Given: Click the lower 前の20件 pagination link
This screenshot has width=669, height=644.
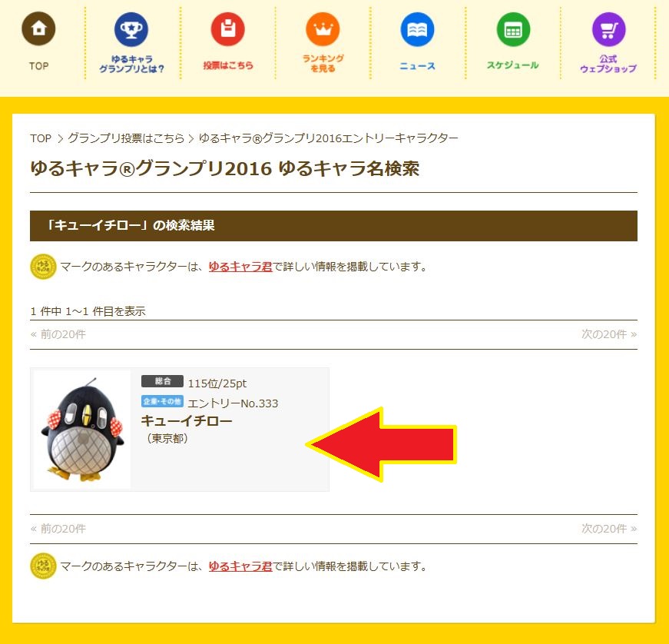Looking at the screenshot, I should coord(58,529).
